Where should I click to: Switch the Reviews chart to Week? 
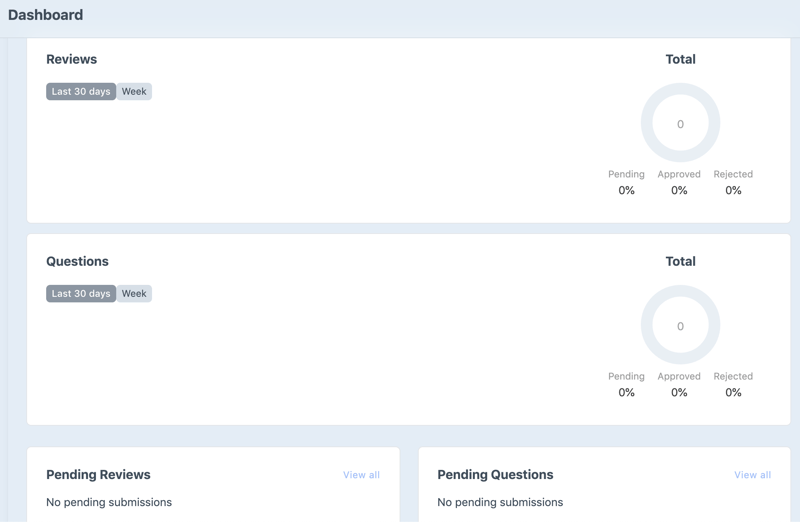pos(134,91)
